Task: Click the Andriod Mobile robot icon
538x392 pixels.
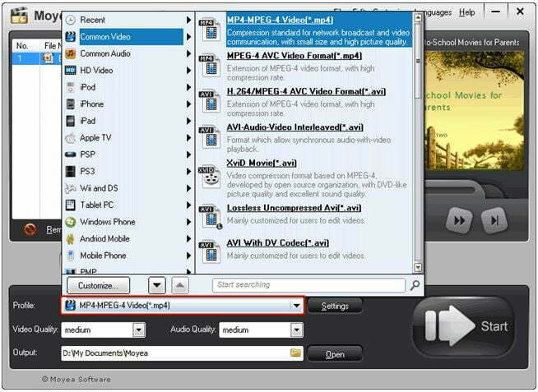Action: click(71, 238)
